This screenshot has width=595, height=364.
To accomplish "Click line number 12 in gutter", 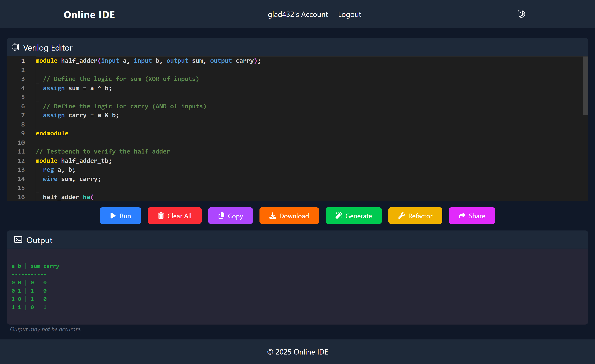I will pyautogui.click(x=21, y=161).
